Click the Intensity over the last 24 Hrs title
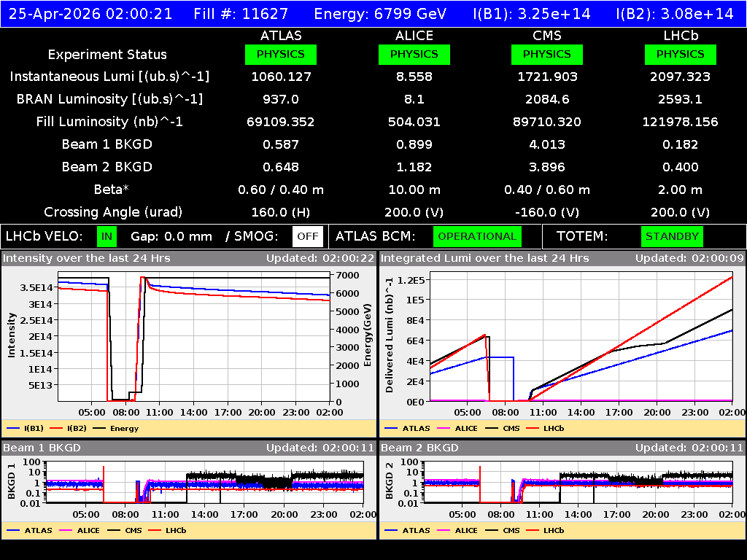 pyautogui.click(x=87, y=258)
